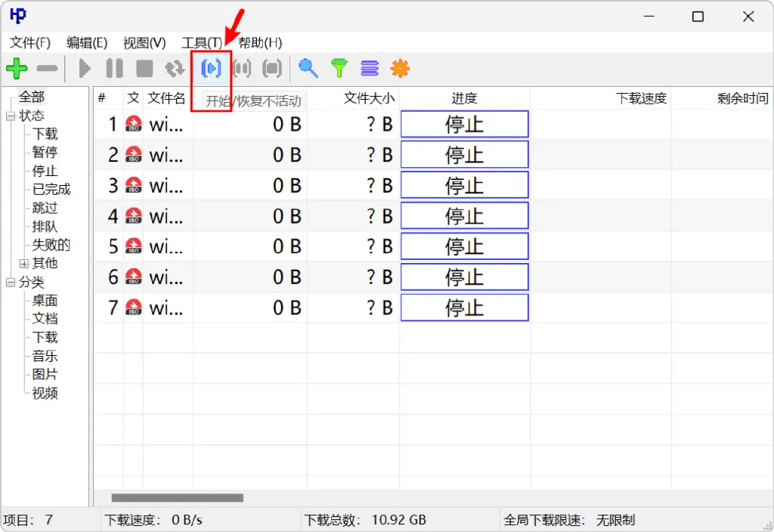The image size is (774, 532).
Task: Click the horizontal scrollbar thumb below list
Action: click(x=177, y=498)
